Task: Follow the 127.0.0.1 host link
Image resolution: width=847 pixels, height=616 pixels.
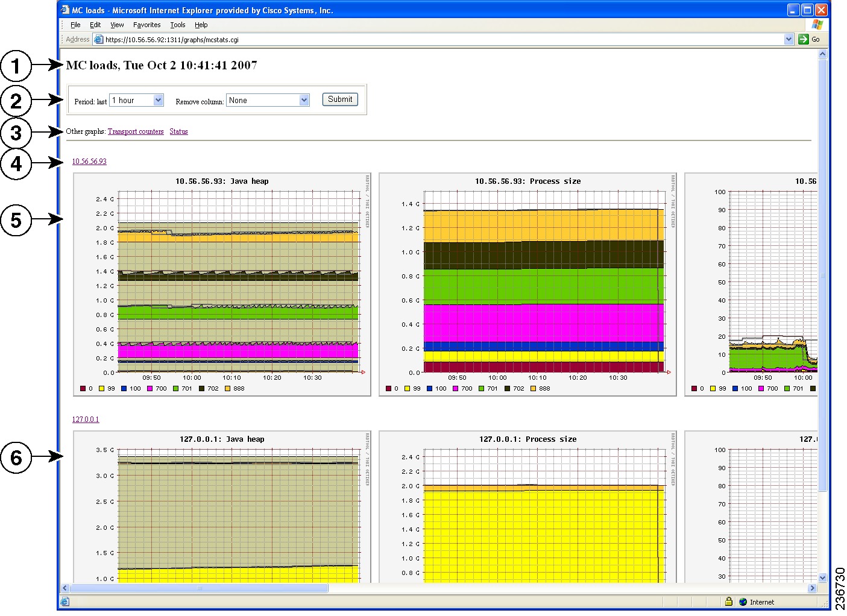Action: (x=86, y=420)
